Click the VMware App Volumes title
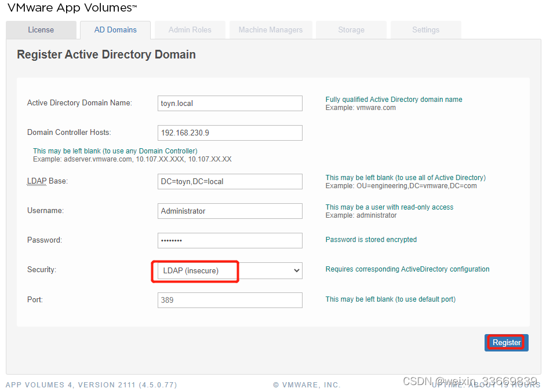 tap(72, 8)
